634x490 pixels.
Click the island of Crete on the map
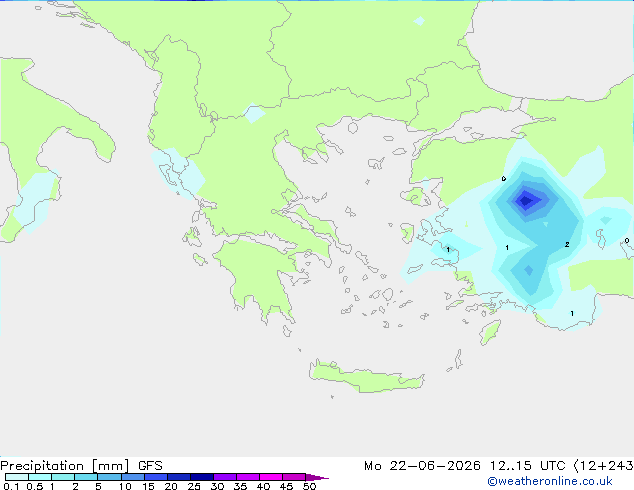367,377
